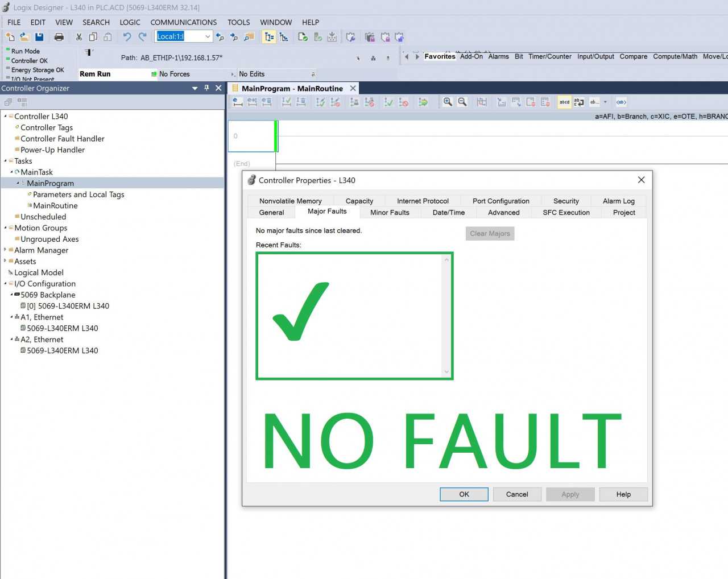The image size is (728, 579).
Task: Select the Timer/Counter instruction tab
Action: (550, 56)
